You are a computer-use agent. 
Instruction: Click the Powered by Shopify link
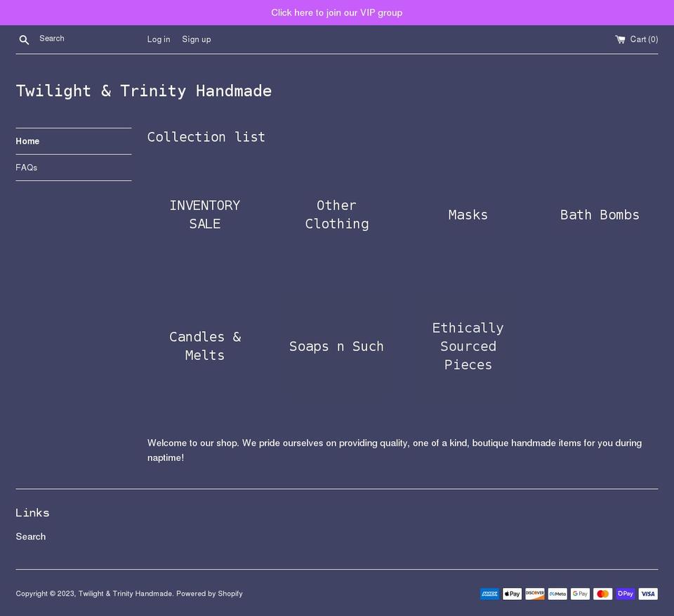(209, 593)
